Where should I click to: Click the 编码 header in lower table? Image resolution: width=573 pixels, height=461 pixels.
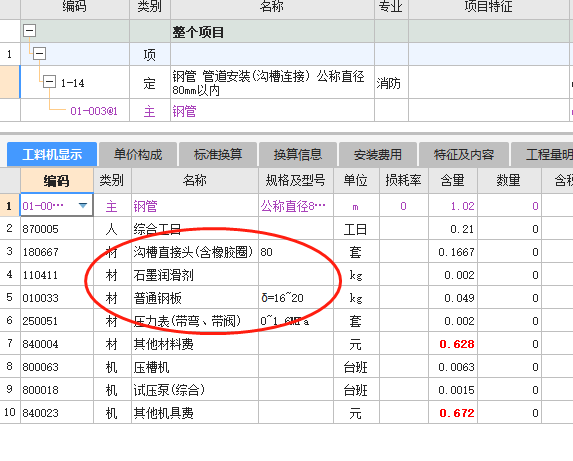tap(57, 180)
